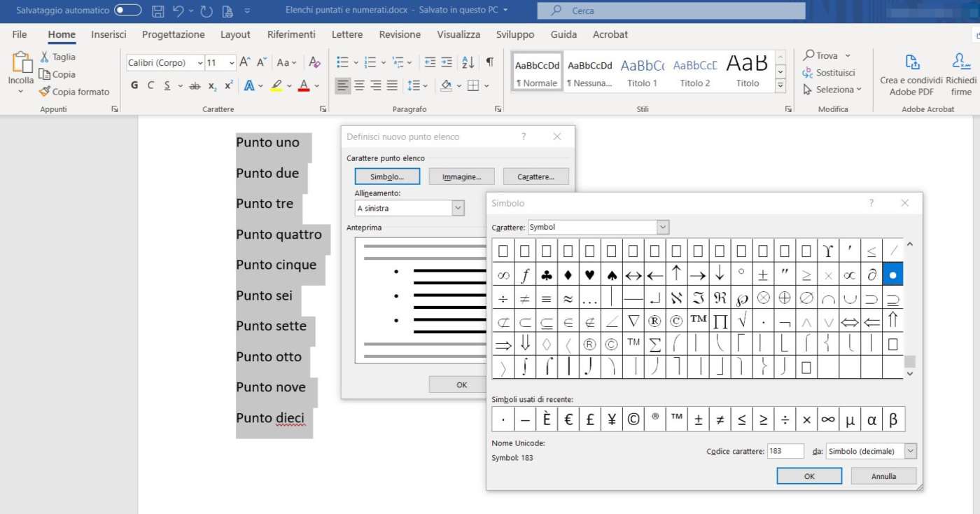Click Annulla in the Simbolo dialog
This screenshot has height=514, width=980.
click(x=883, y=476)
